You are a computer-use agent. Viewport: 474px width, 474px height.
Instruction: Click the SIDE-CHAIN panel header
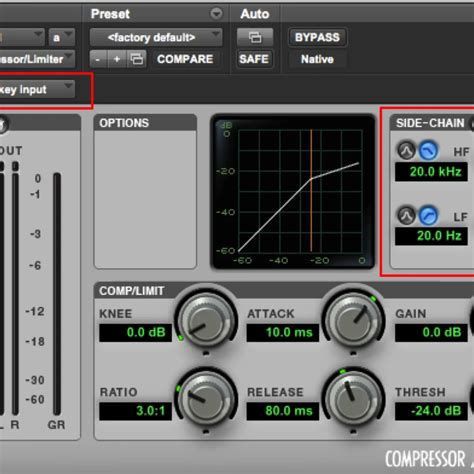pos(432,123)
